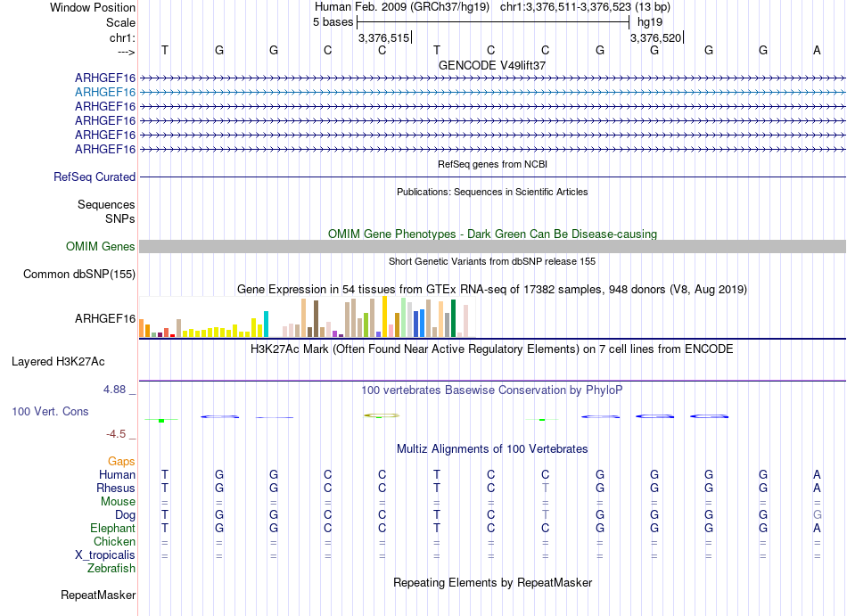Click the ARHGEF16 label beside GTEx expression chart
The width and height of the screenshot is (847, 616).
coord(105,318)
